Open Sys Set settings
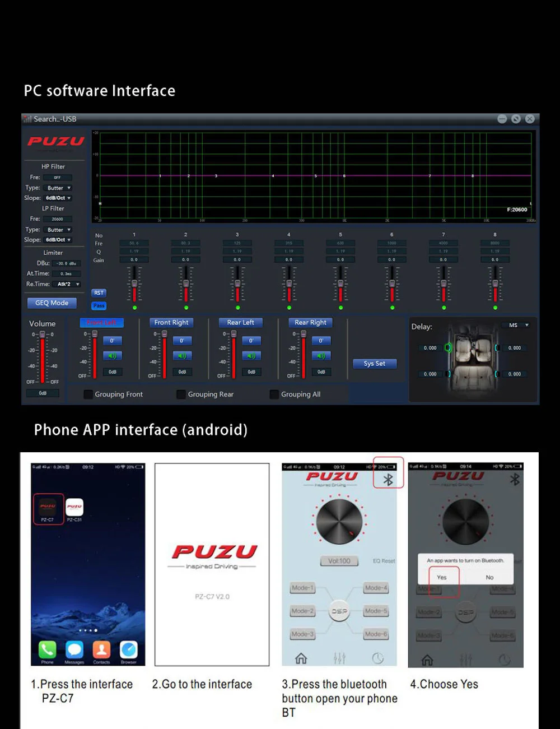 (375, 363)
